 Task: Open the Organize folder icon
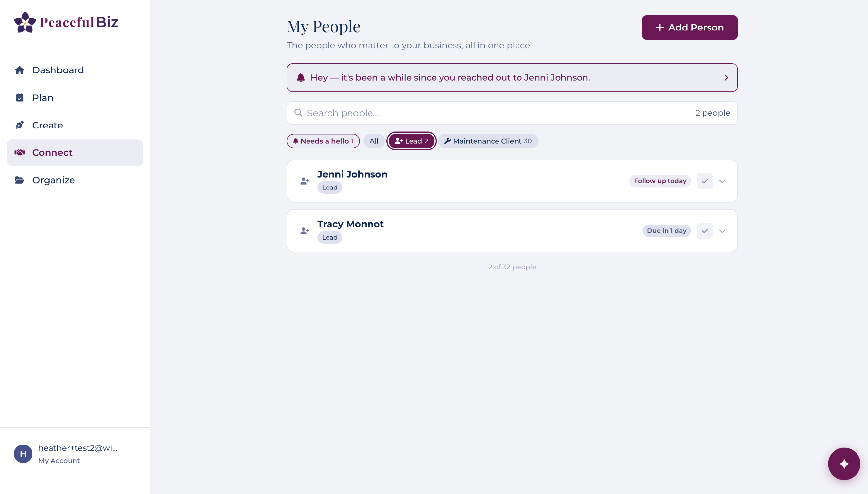(x=19, y=180)
